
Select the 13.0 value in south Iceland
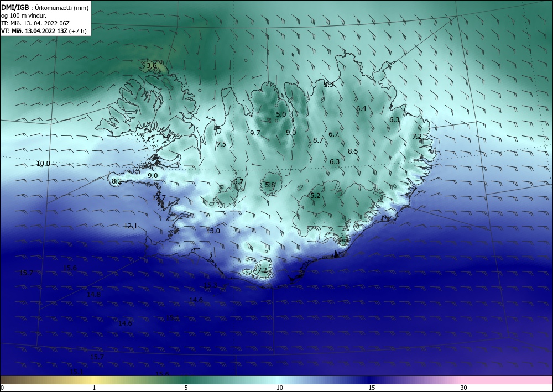pos(213,231)
